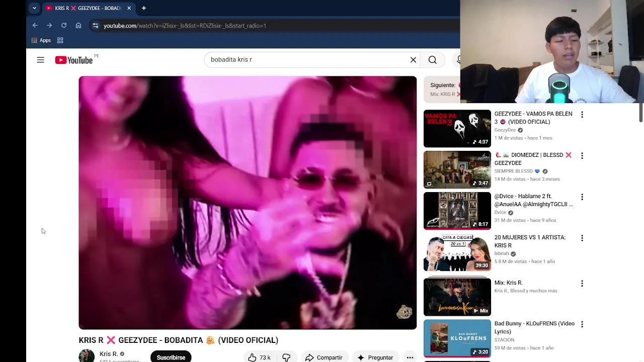Reload the YouTube page
The height and width of the screenshot is (362, 644).
(64, 26)
